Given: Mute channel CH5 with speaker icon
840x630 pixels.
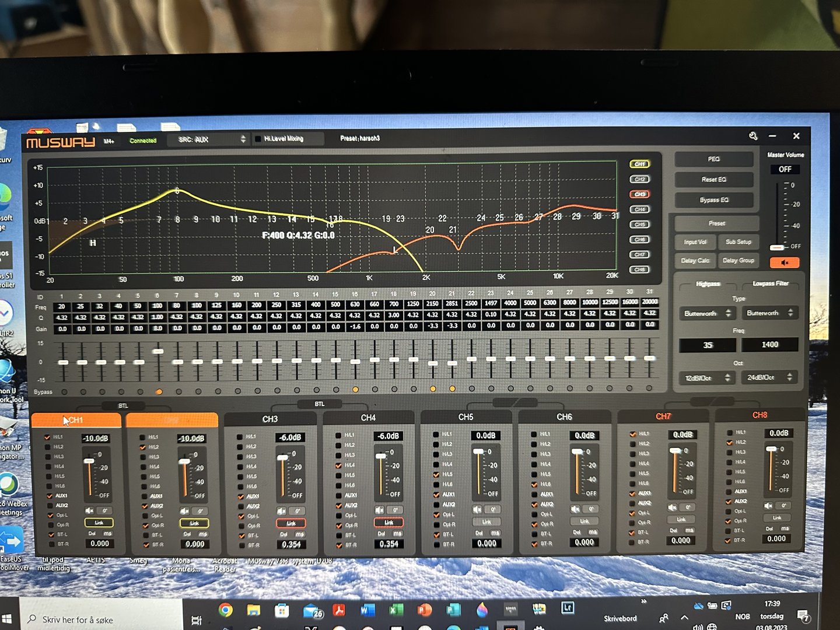Looking at the screenshot, I should pyautogui.click(x=478, y=509).
